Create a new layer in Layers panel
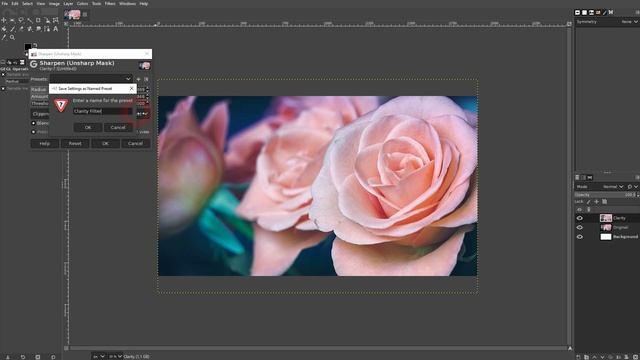 pyautogui.click(x=578, y=357)
